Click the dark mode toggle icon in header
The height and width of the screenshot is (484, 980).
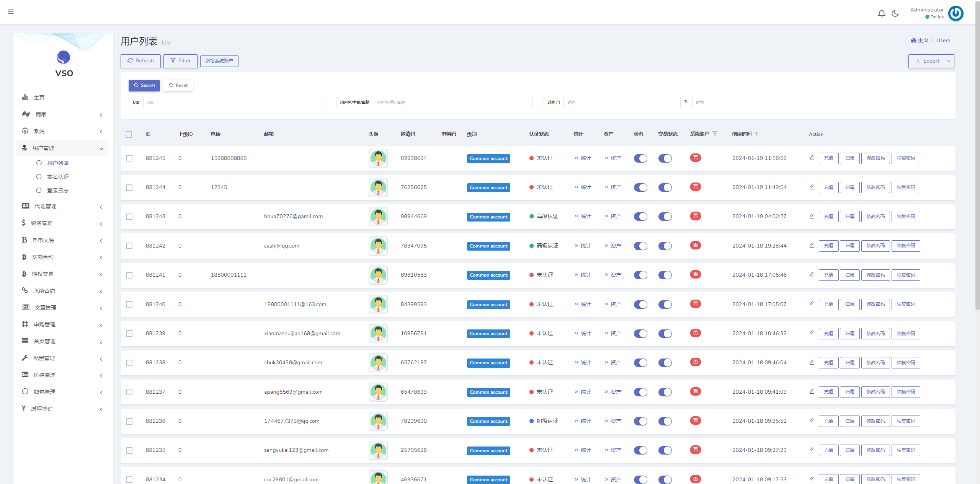[x=896, y=12]
